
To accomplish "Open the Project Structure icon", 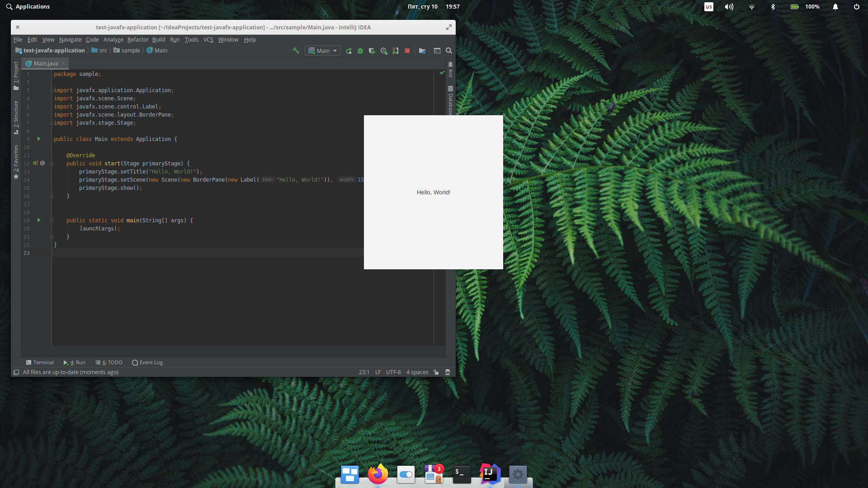I will [x=422, y=51].
